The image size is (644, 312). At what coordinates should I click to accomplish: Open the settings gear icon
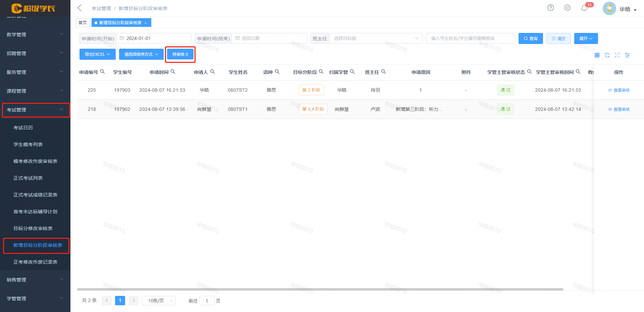(x=567, y=7)
